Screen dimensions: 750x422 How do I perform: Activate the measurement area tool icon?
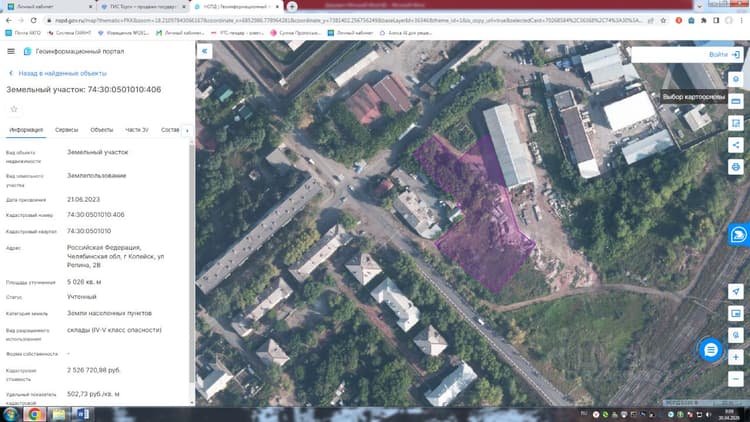click(x=736, y=123)
